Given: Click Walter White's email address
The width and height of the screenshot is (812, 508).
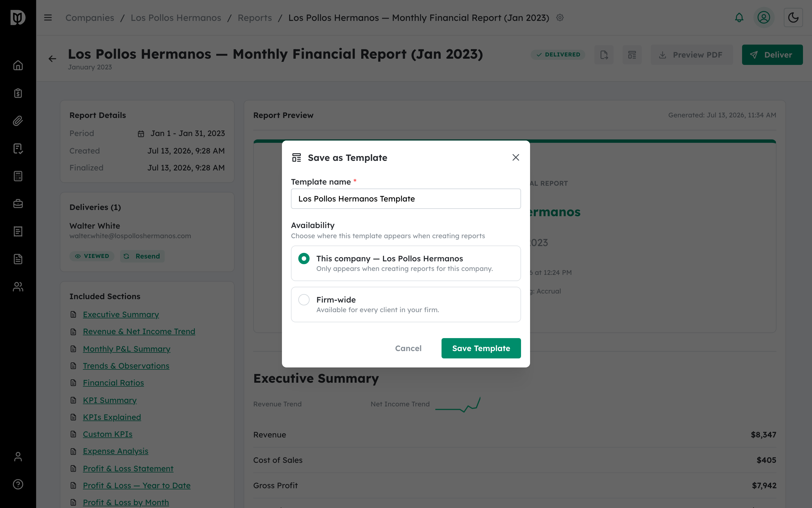Looking at the screenshot, I should tap(130, 236).
